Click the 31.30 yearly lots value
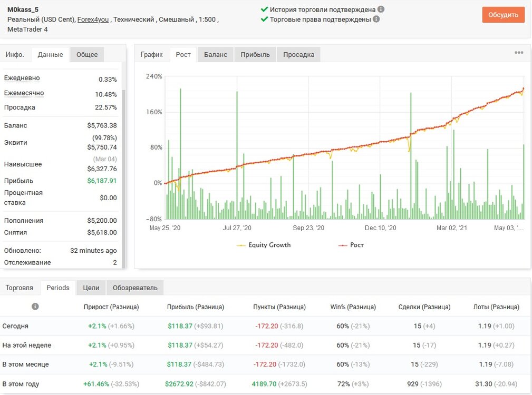This screenshot has height=395, width=532. [483, 384]
